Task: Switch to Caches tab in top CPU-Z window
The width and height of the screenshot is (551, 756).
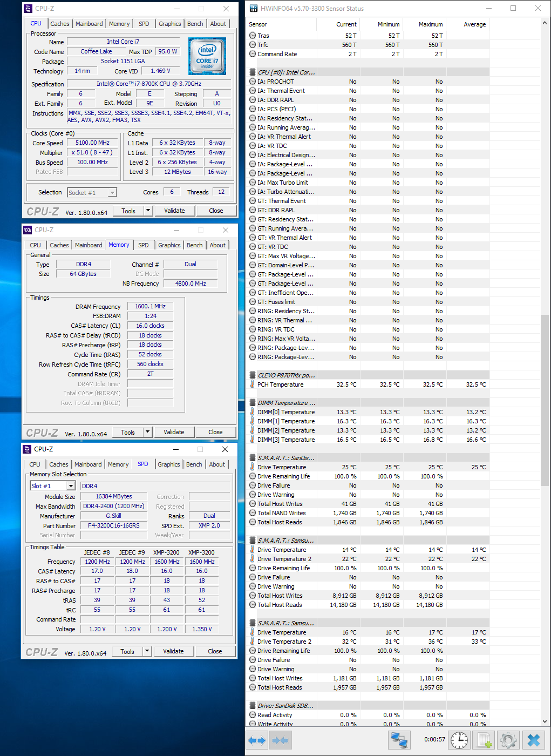Action: (x=60, y=24)
